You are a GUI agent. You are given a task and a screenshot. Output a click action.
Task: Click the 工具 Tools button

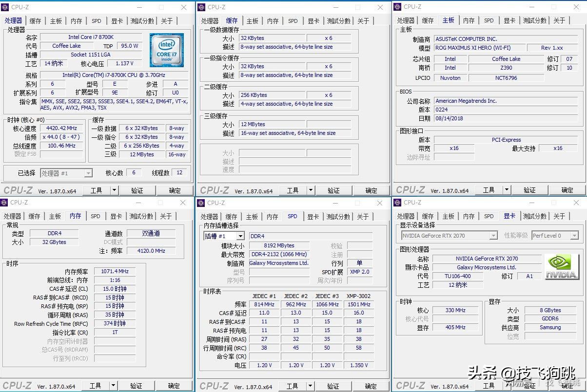(97, 190)
